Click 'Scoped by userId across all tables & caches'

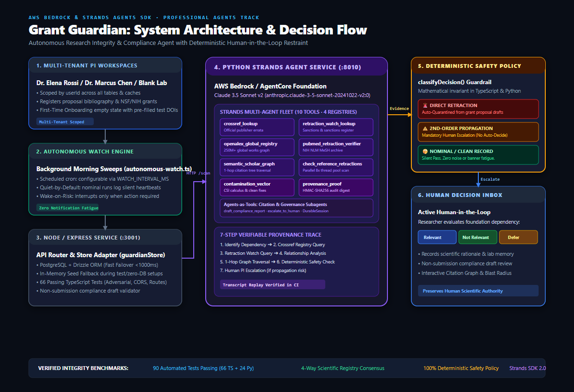pyautogui.click(x=88, y=93)
